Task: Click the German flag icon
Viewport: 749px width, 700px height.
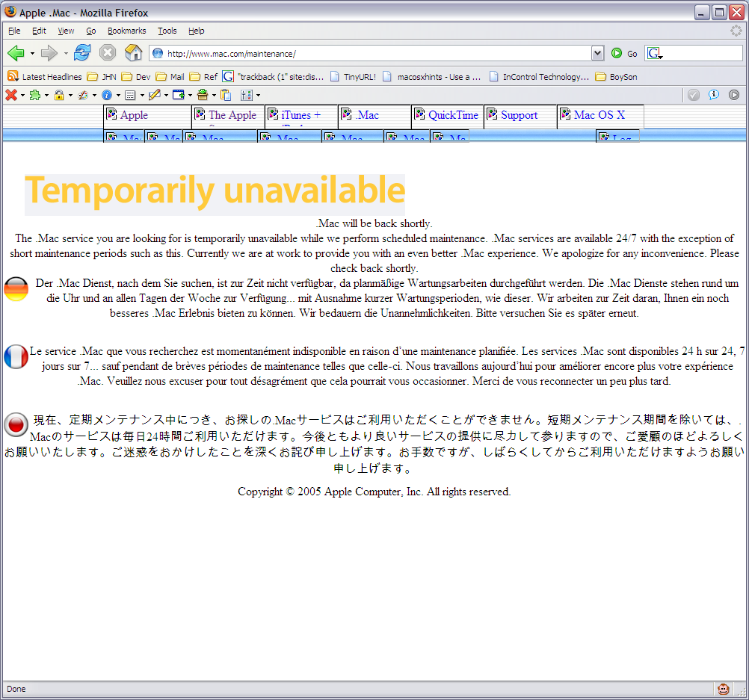Action: tap(16, 289)
